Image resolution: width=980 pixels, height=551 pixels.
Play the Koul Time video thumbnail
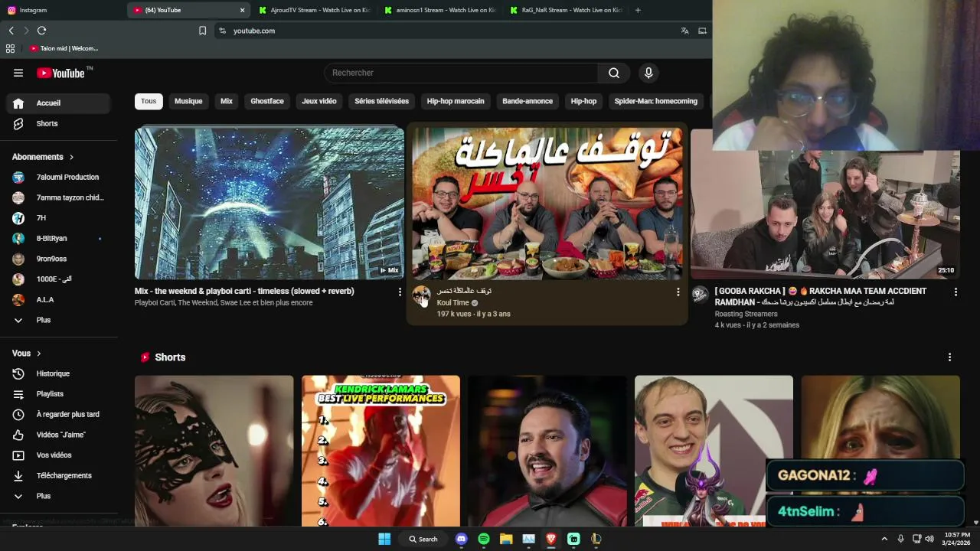click(547, 204)
